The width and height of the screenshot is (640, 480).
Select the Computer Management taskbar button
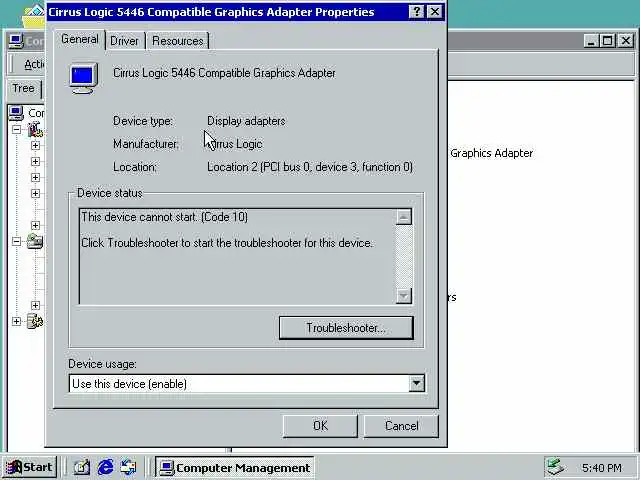pyautogui.click(x=235, y=467)
